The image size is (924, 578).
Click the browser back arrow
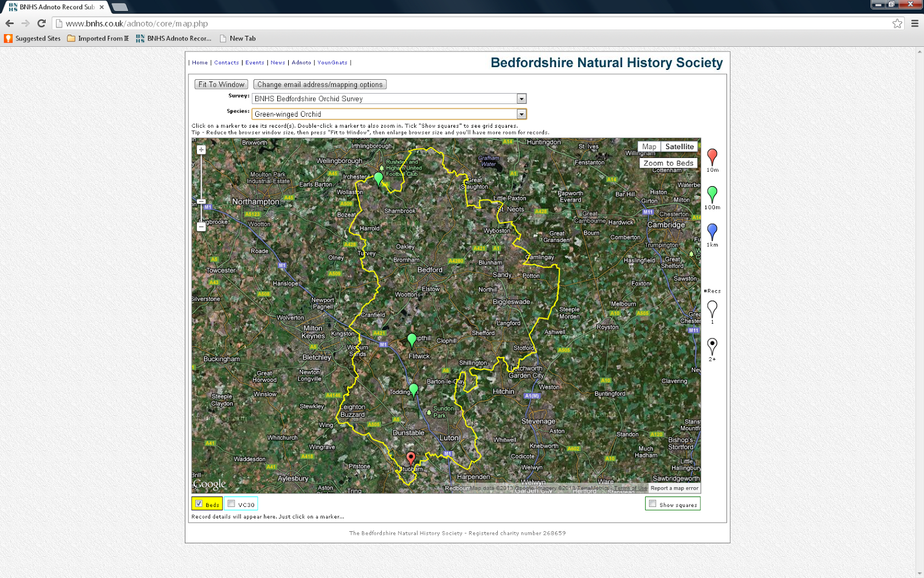(10, 23)
